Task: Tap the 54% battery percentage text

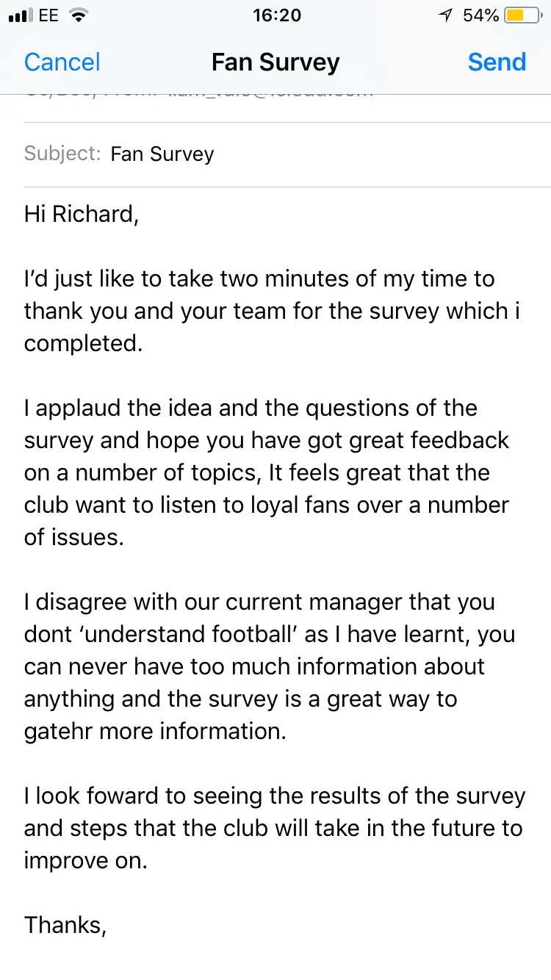Action: coord(481,15)
